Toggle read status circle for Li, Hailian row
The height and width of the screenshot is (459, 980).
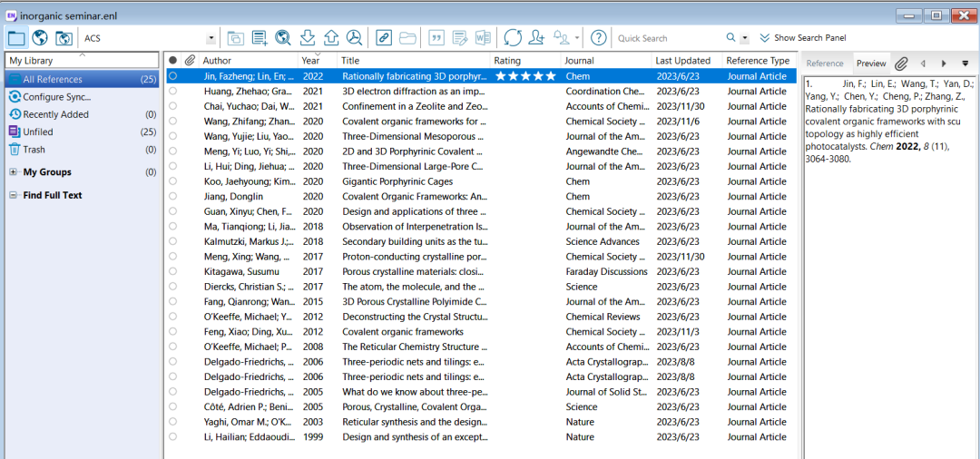[x=173, y=437]
